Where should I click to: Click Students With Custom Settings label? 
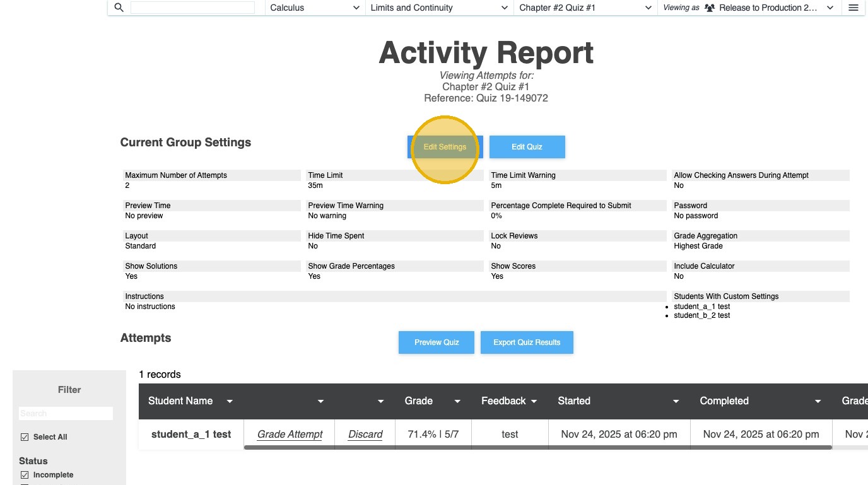[726, 296]
